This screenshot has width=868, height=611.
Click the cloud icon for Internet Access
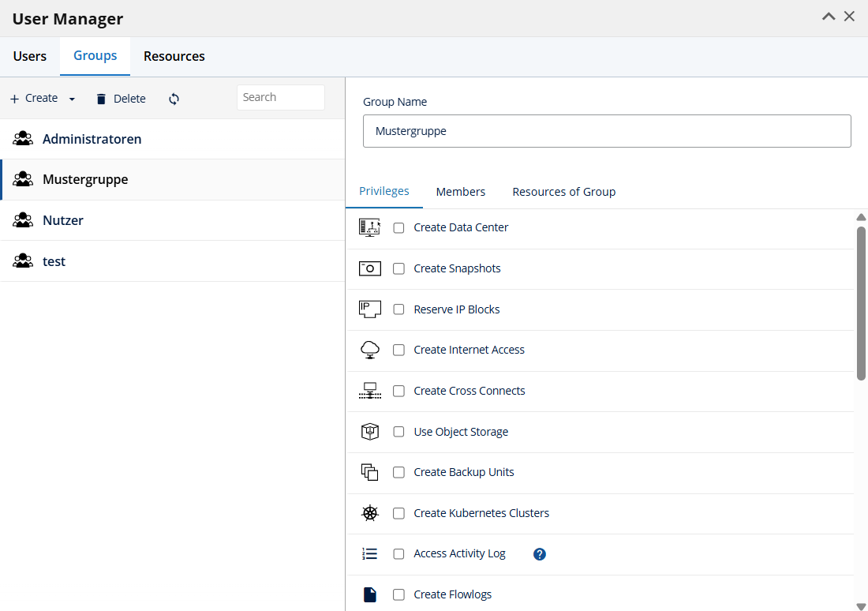coord(370,350)
